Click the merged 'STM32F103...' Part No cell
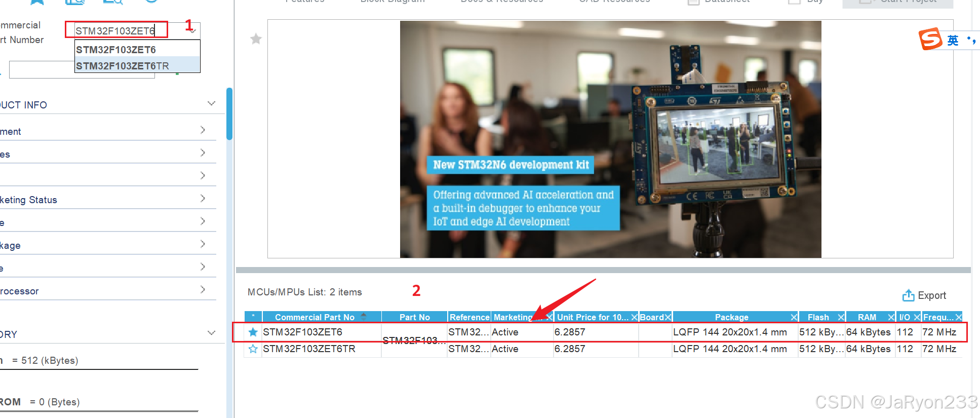Image resolution: width=980 pixels, height=418 pixels. pyautogui.click(x=414, y=340)
